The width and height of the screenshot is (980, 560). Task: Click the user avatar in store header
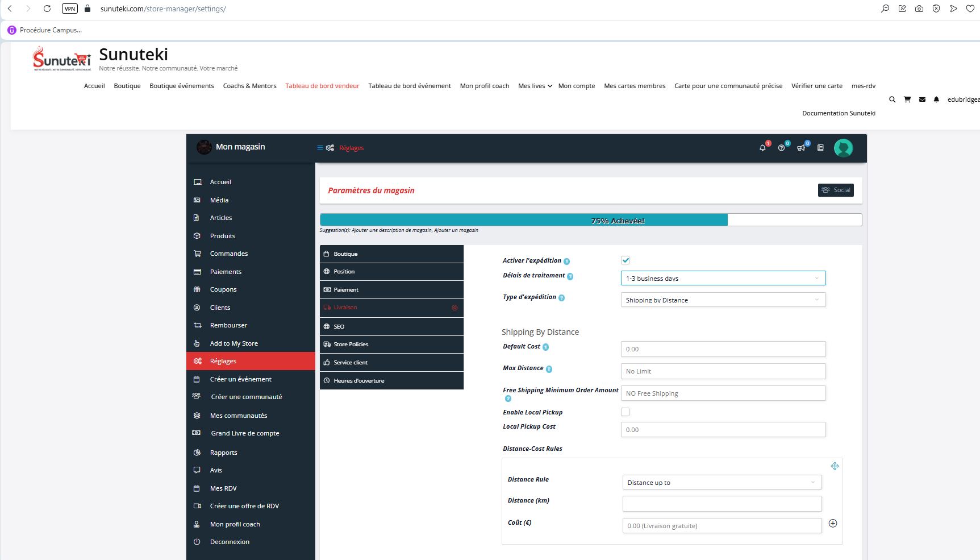click(843, 148)
